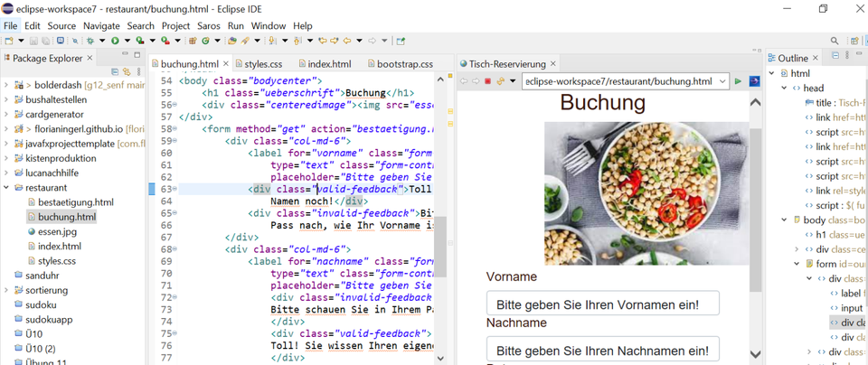Open the terminal monitor toolbar icon
This screenshot has width=868, height=365.
point(60,41)
